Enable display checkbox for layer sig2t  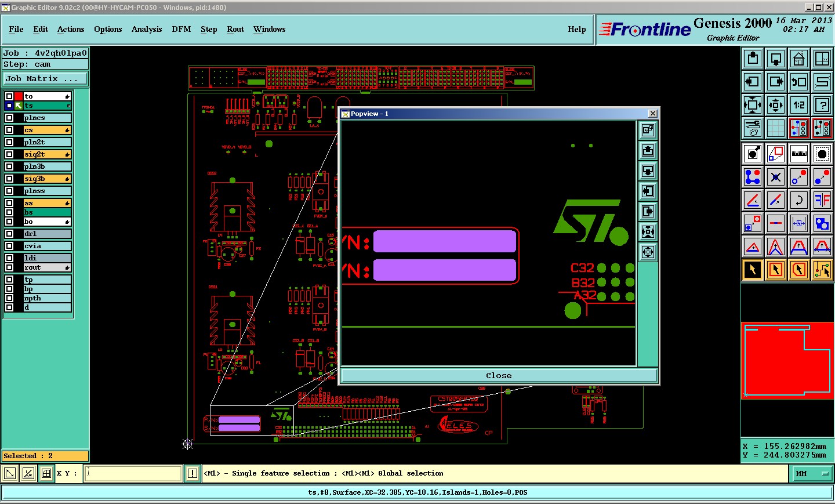(x=9, y=154)
